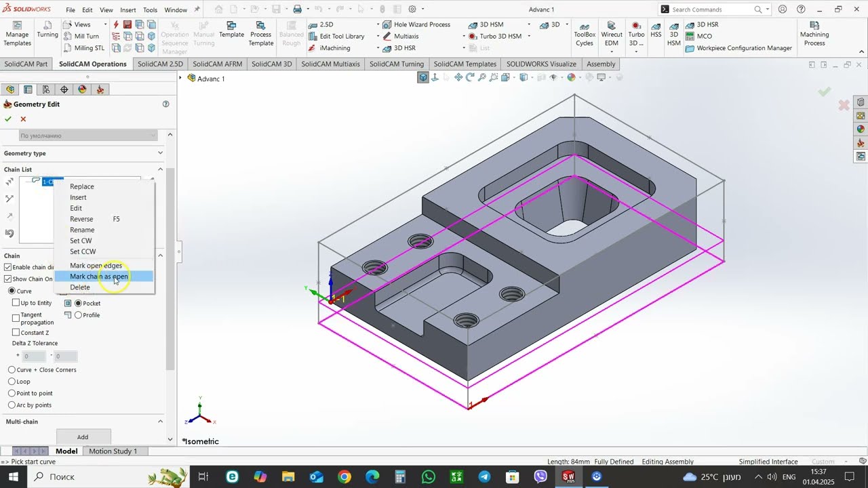Select the PropertyManager panel tab icon

point(28,89)
